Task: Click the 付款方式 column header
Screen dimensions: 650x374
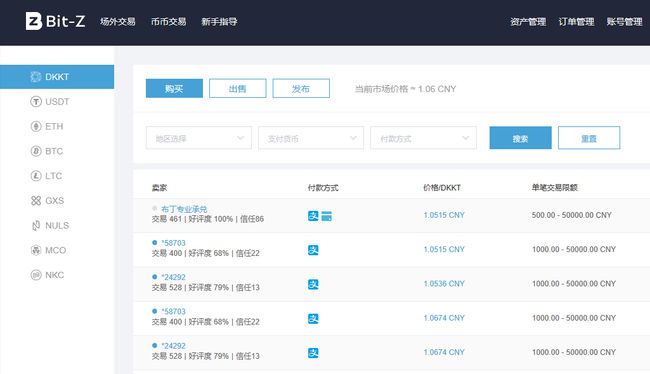Action: (x=323, y=188)
